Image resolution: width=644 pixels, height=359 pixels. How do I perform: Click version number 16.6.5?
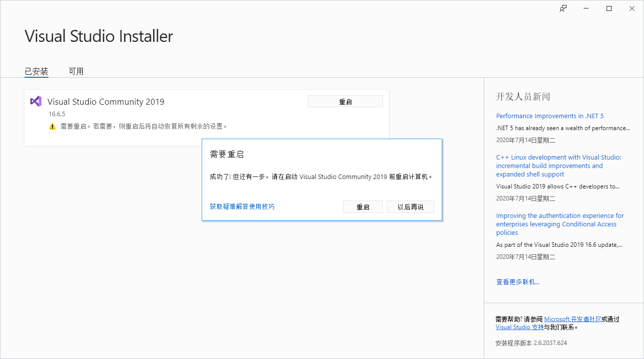(x=57, y=114)
